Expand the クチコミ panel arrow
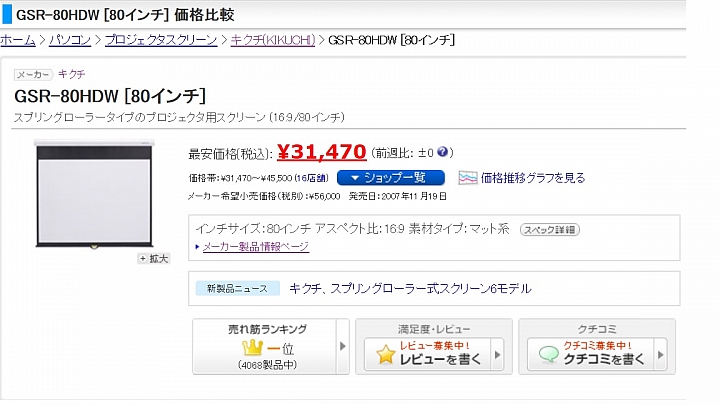 [x=660, y=346]
